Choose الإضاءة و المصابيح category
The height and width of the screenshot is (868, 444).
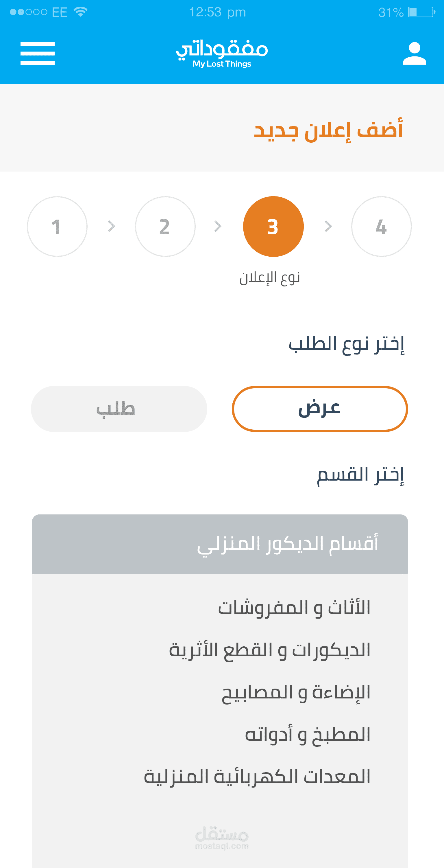[x=295, y=692]
